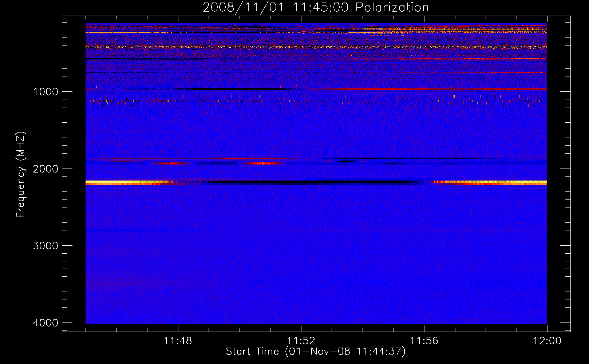The width and height of the screenshot is (589, 364).
Task: Click the 11:52 time tick label
Action: click(x=301, y=341)
